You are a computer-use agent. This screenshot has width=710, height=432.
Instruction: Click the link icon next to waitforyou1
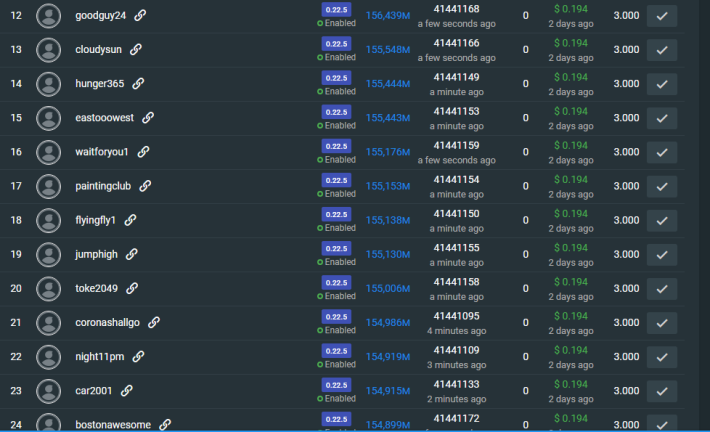143,152
